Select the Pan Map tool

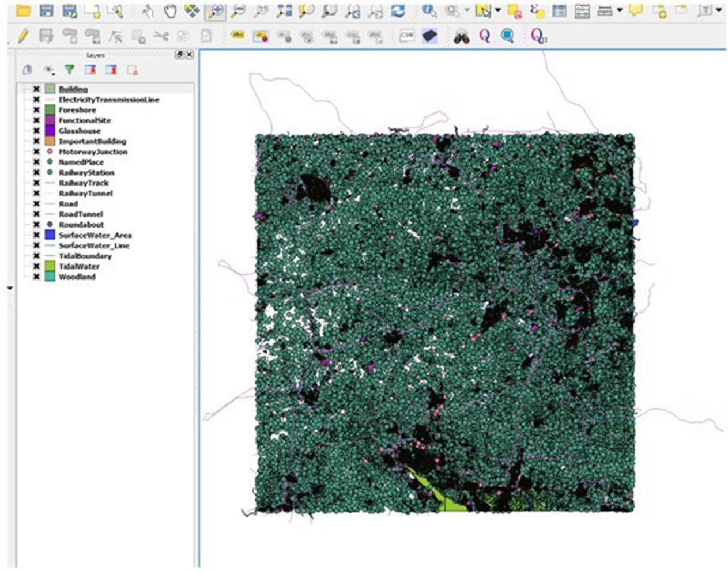pos(168,10)
